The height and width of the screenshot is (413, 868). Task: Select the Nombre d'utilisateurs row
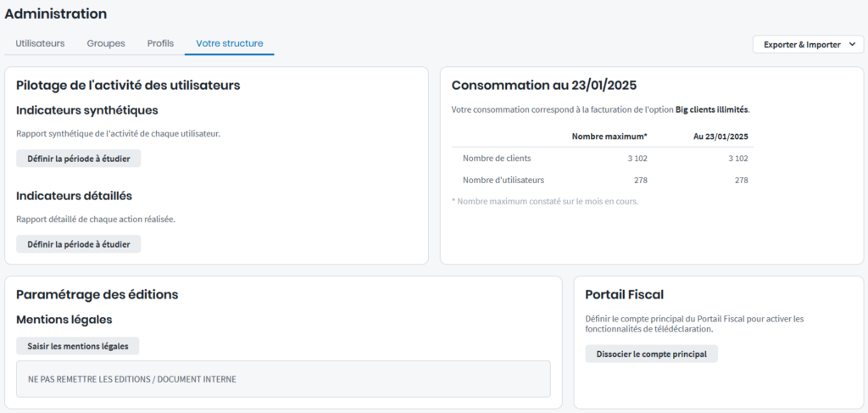602,180
